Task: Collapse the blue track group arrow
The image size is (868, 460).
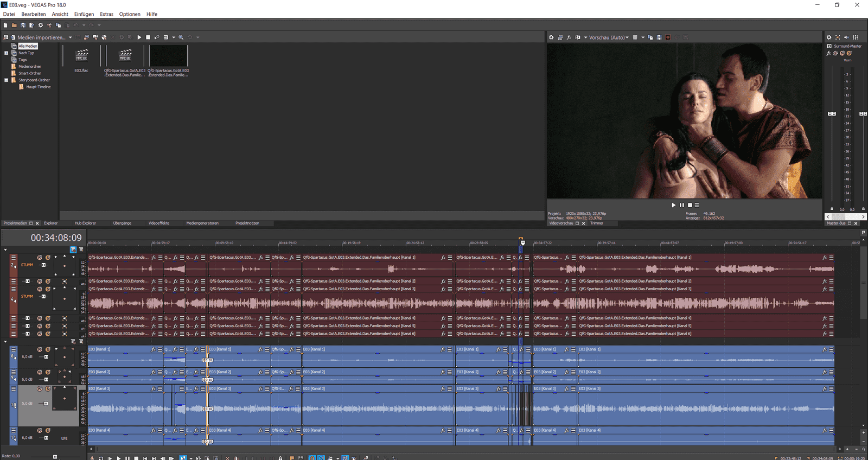Action: pos(5,342)
